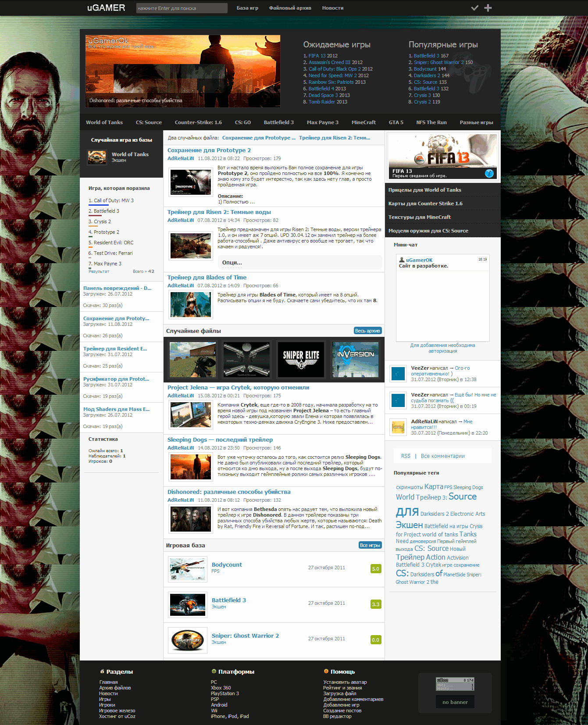588x725 pixels.
Task: Open the Все игры button in Игровая база
Action: click(370, 545)
